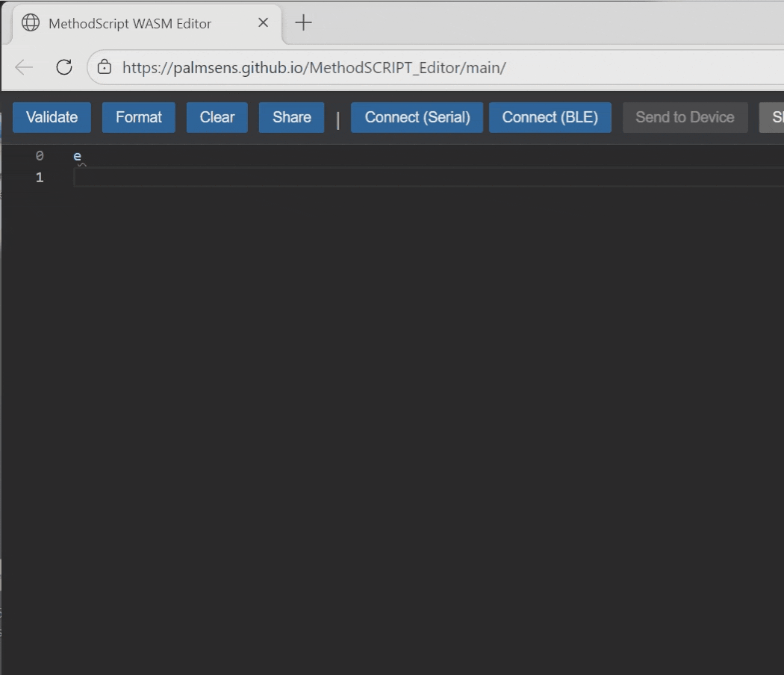Clear the editor contents
Image resolution: width=784 pixels, height=675 pixels.
(217, 117)
